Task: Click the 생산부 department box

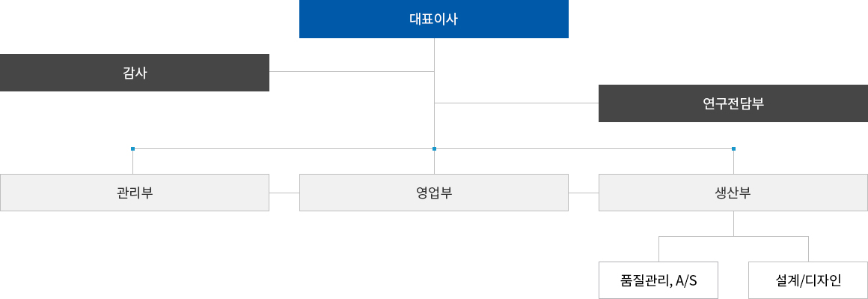Action: click(733, 193)
